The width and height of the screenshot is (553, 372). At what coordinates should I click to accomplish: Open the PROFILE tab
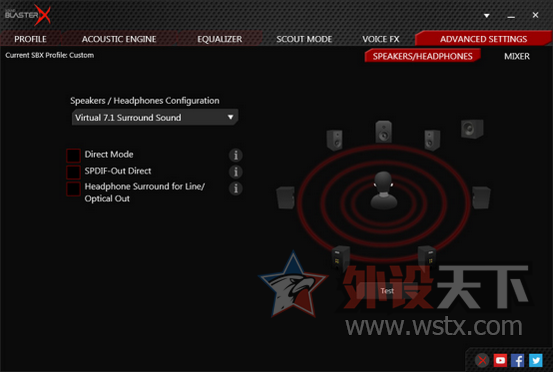30,39
